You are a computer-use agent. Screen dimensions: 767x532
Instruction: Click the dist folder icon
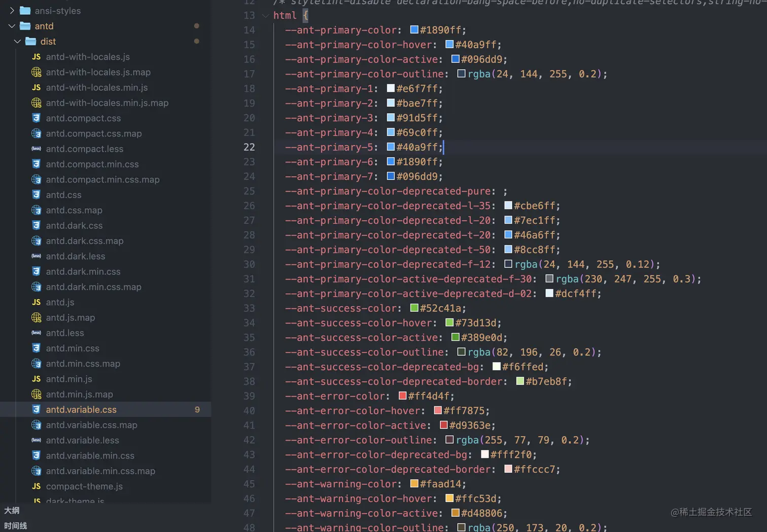click(x=30, y=41)
